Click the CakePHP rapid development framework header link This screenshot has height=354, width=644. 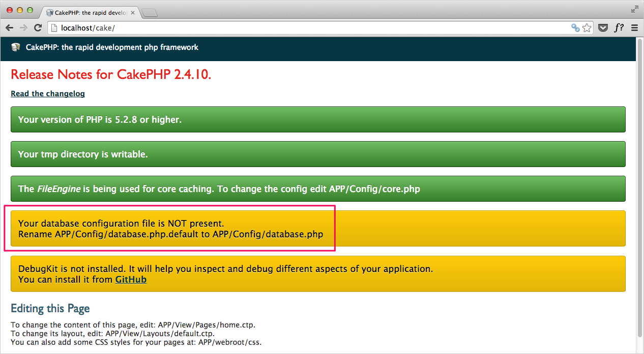pos(112,47)
